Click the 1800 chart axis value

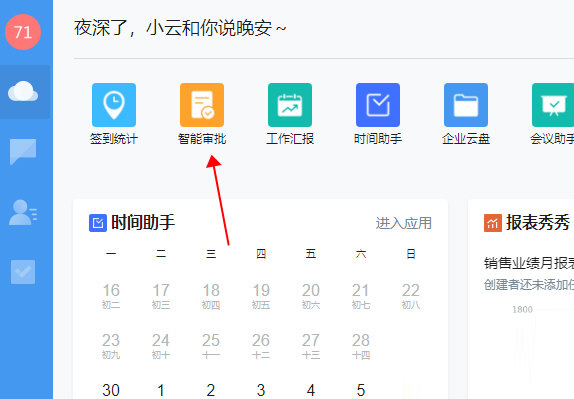[x=522, y=310]
